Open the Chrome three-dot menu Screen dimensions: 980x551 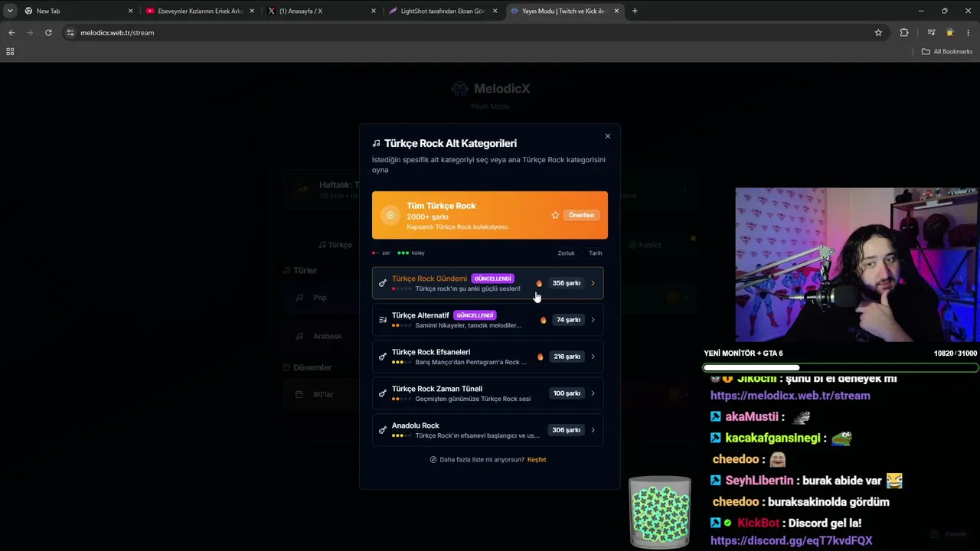click(x=969, y=33)
